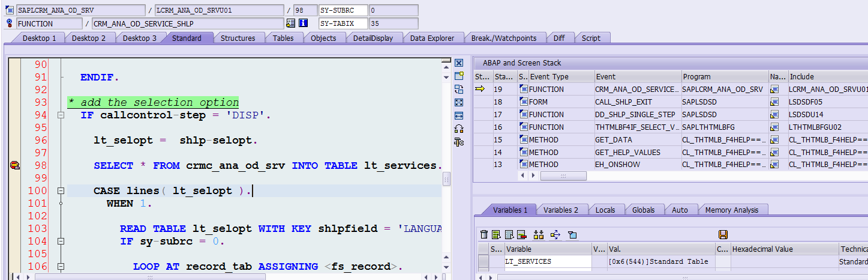Switch to Desktop 2 tab
Screen dimensions: 868x280
(x=89, y=38)
